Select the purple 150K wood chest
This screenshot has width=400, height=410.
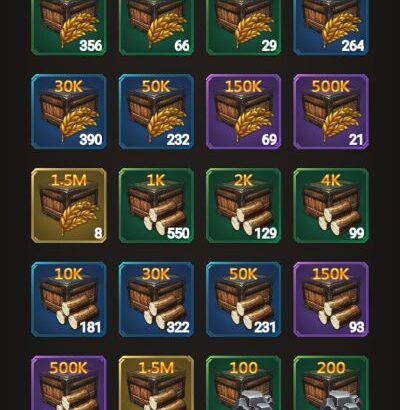pyautogui.click(x=331, y=300)
